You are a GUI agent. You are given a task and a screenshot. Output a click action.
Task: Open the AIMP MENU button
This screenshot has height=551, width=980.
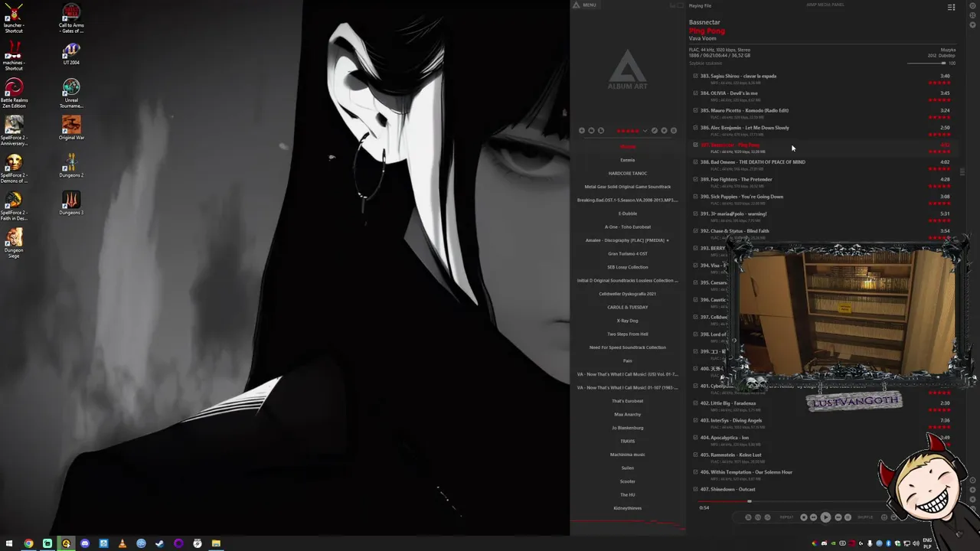(x=585, y=5)
